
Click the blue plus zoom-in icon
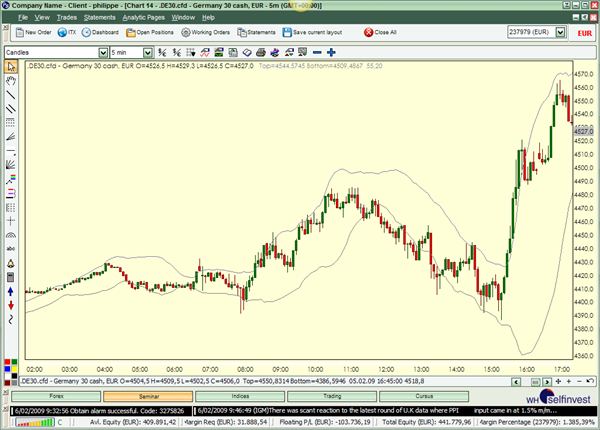(330, 52)
